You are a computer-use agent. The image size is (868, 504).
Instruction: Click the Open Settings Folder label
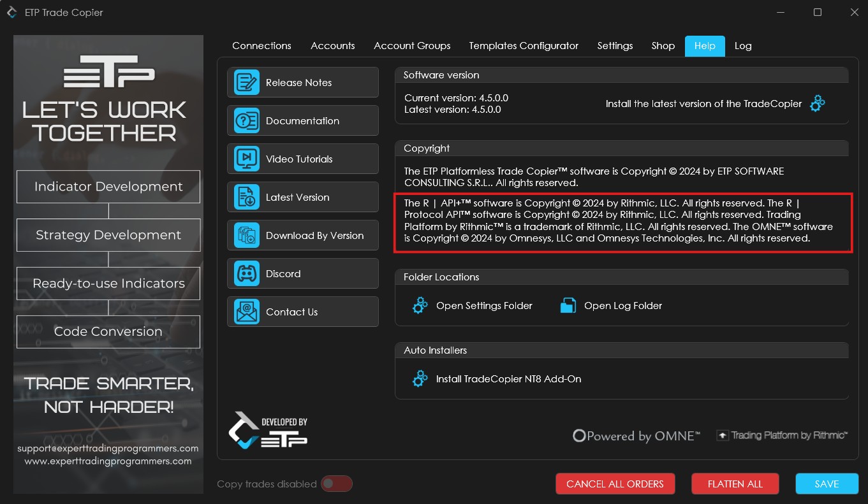pos(484,306)
